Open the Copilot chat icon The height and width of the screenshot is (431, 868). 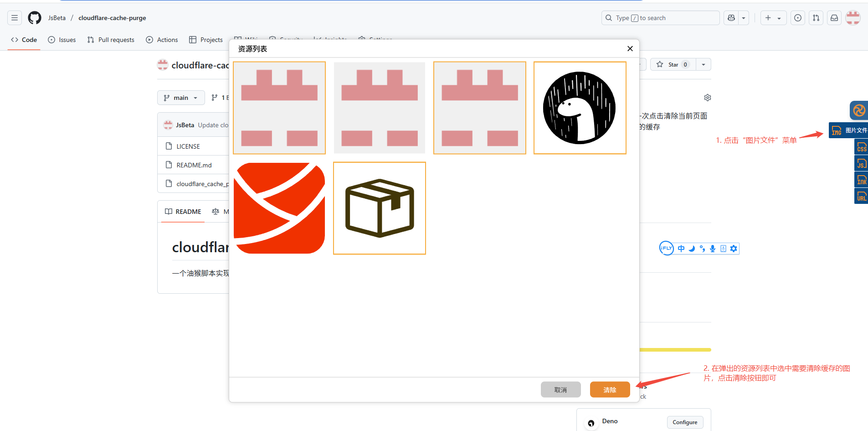click(x=731, y=18)
